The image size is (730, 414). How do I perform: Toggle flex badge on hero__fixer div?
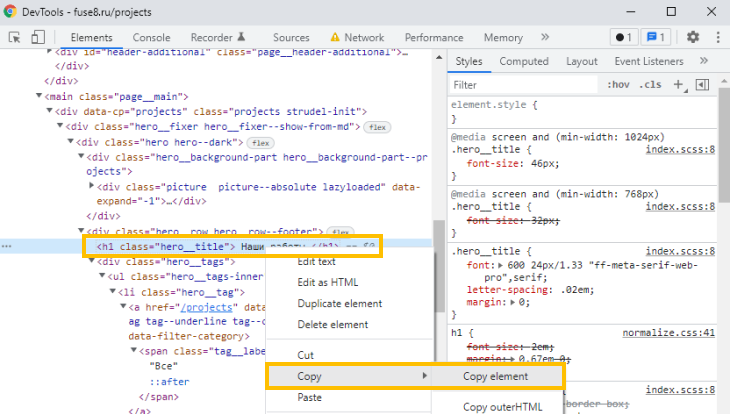pyautogui.click(x=376, y=127)
